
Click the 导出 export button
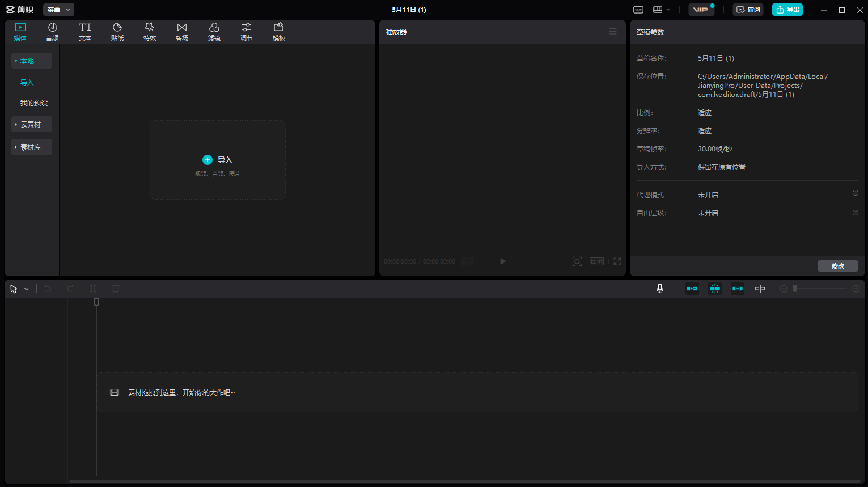point(787,10)
